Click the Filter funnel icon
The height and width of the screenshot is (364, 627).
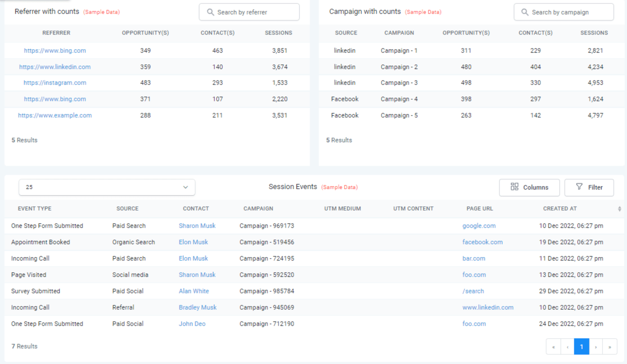click(579, 187)
